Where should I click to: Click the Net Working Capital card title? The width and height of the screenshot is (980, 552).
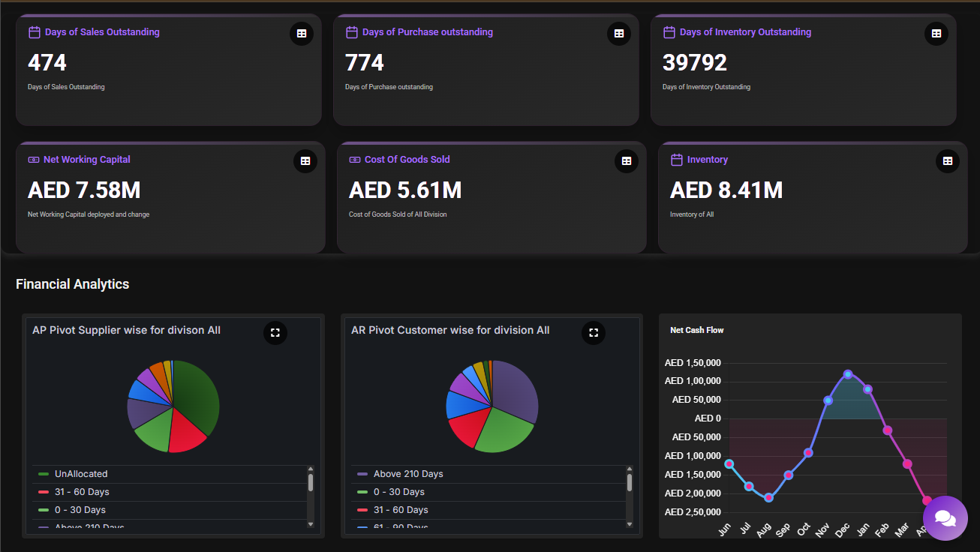coord(86,160)
